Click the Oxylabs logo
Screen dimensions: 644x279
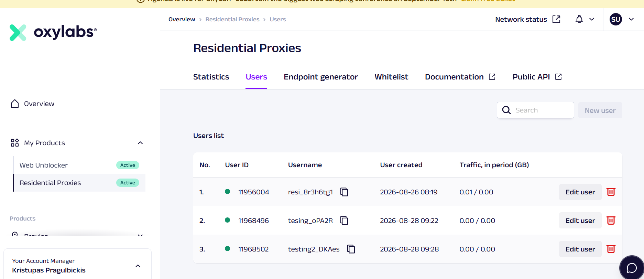(x=53, y=32)
